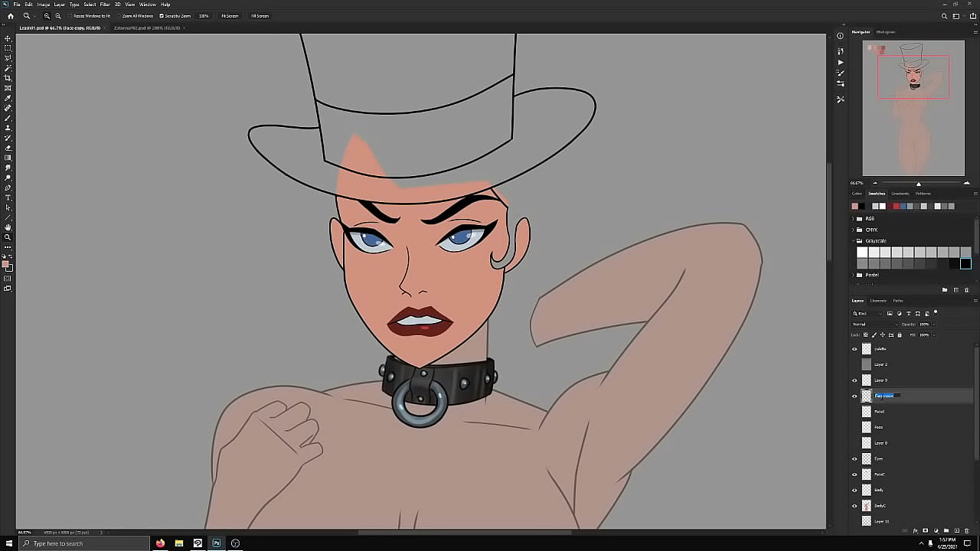Click the zoom out magnifier icon
Screen dimensions: 980x551
tap(58, 16)
